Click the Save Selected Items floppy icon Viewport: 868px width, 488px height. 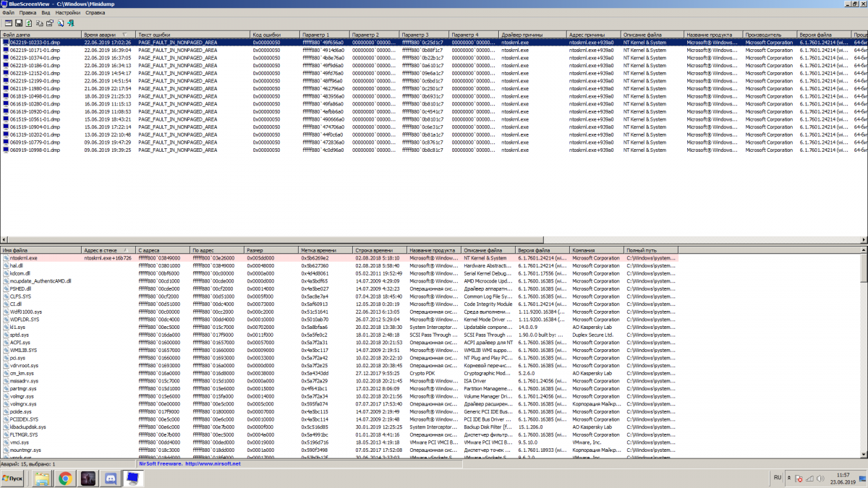point(18,24)
